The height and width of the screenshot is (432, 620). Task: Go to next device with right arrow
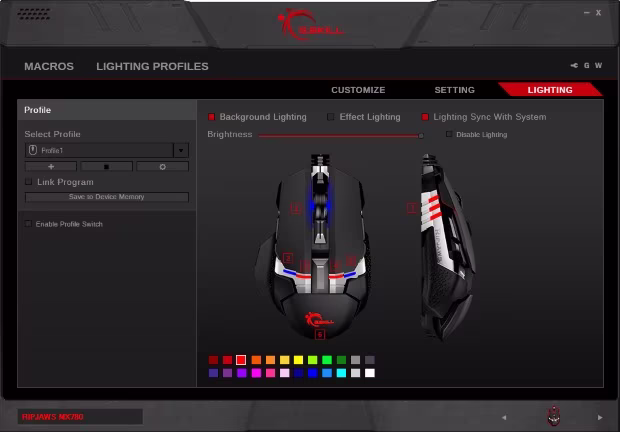(600, 417)
